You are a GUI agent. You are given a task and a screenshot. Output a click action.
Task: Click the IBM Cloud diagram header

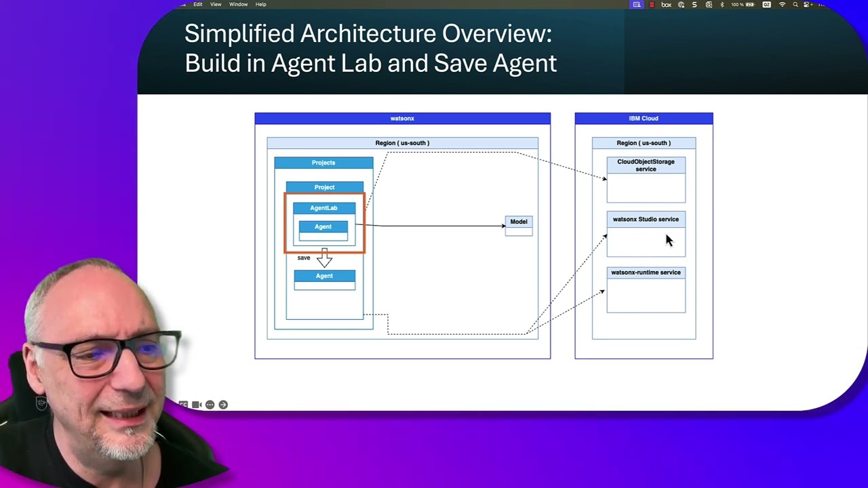tap(644, 119)
